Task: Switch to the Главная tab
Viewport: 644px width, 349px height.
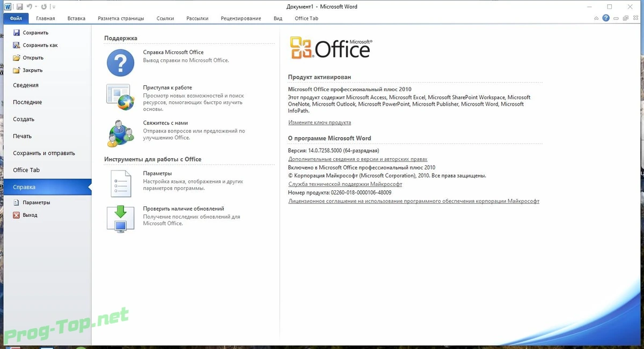Action: pyautogui.click(x=46, y=18)
